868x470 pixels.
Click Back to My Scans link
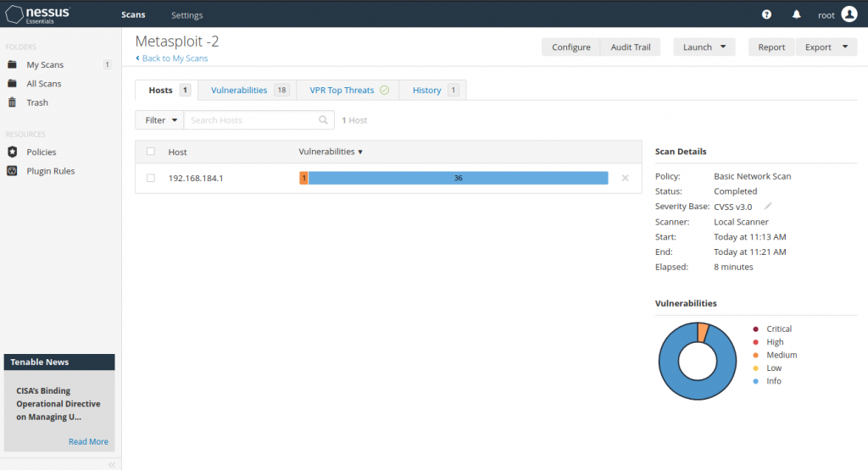tap(175, 58)
